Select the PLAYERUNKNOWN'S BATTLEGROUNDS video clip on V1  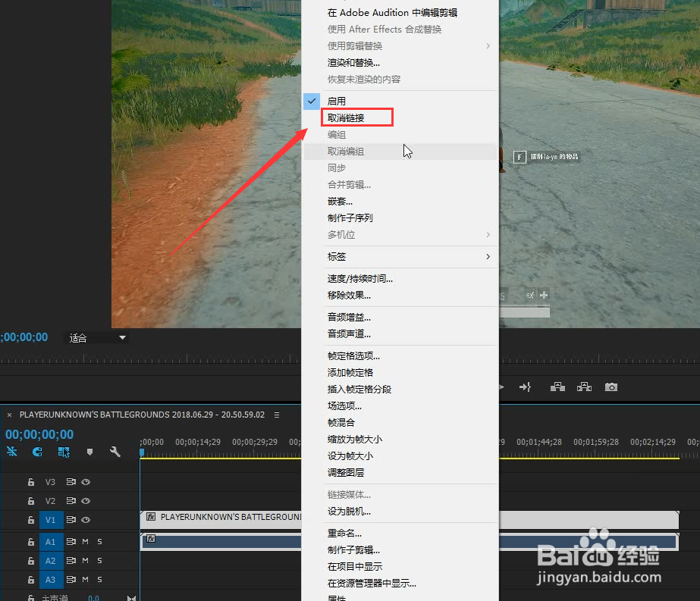tap(222, 519)
